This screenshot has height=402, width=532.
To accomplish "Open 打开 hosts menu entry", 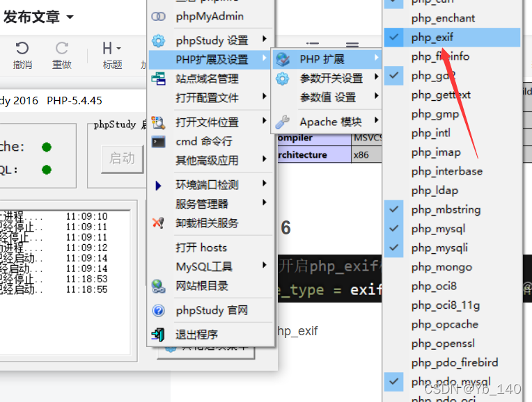I will pyautogui.click(x=211, y=248).
